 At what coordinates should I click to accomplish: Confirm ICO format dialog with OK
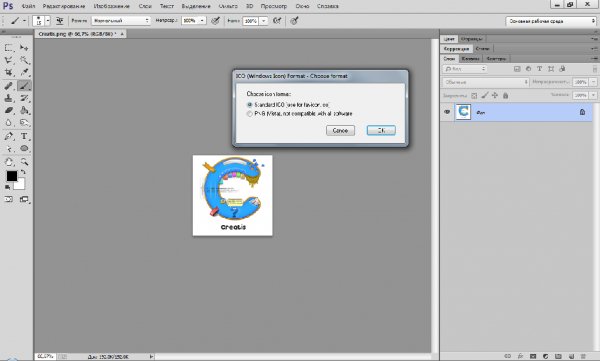tap(381, 131)
